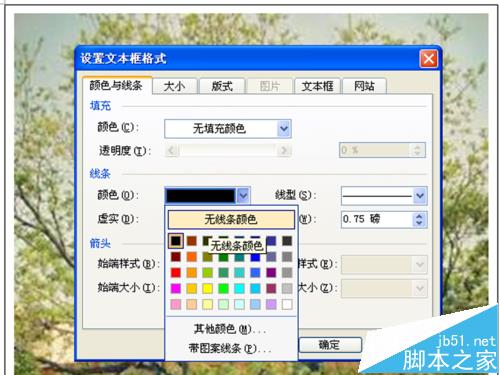Pick the violet purple color swatch
The width and height of the screenshot is (500, 375).
271,273
